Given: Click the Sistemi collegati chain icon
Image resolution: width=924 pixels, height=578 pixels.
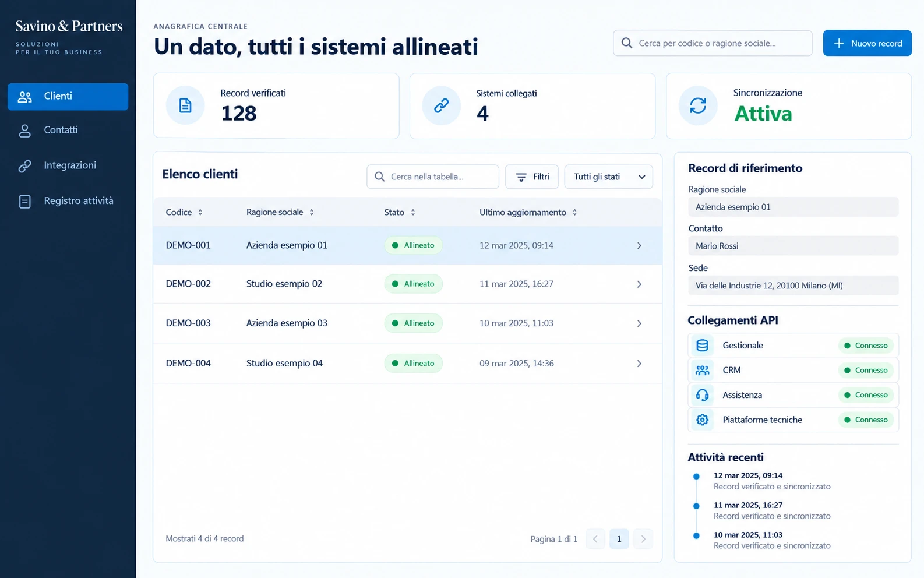Looking at the screenshot, I should click(442, 105).
